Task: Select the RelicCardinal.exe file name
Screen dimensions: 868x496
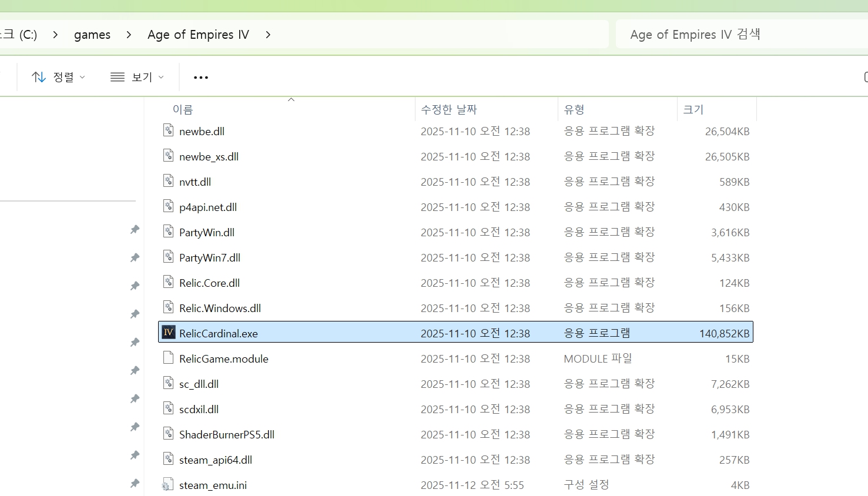Action: [x=219, y=334]
